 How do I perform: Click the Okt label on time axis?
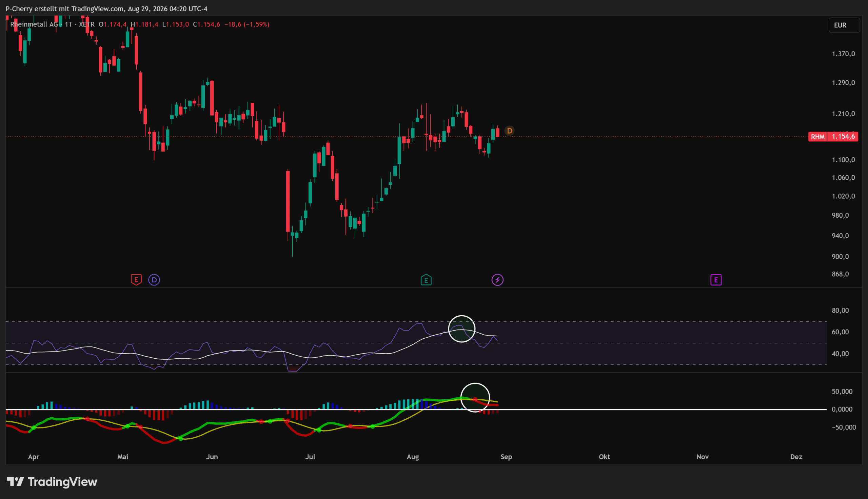point(605,457)
